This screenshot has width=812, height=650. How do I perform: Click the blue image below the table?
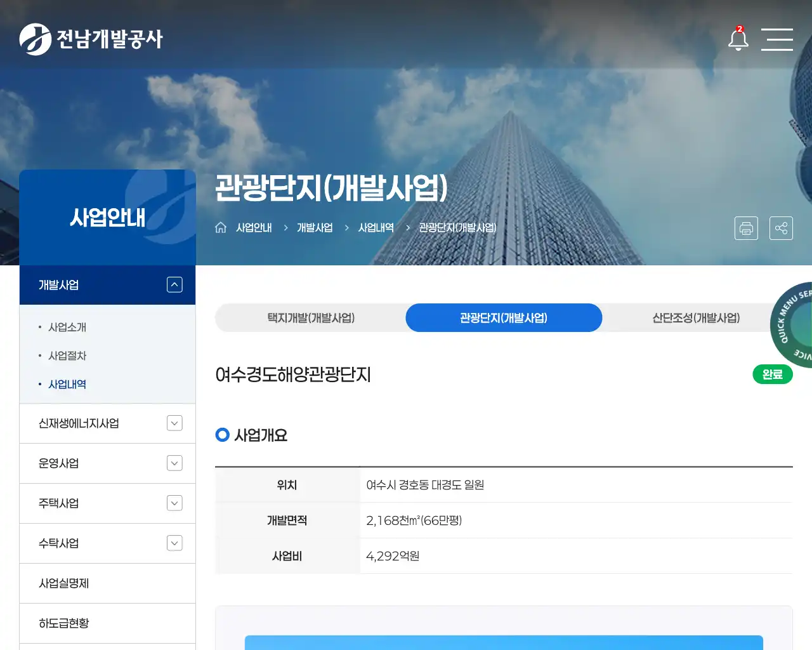point(504,642)
